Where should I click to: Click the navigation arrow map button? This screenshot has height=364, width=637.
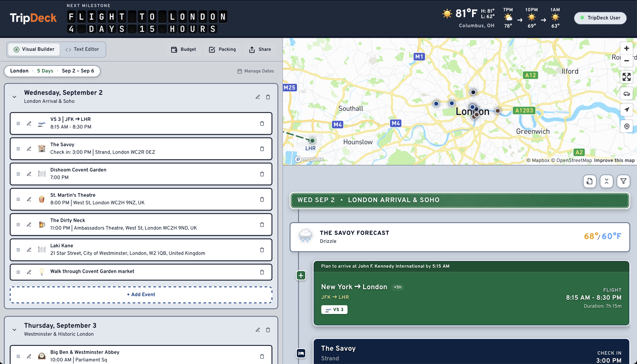point(626,110)
